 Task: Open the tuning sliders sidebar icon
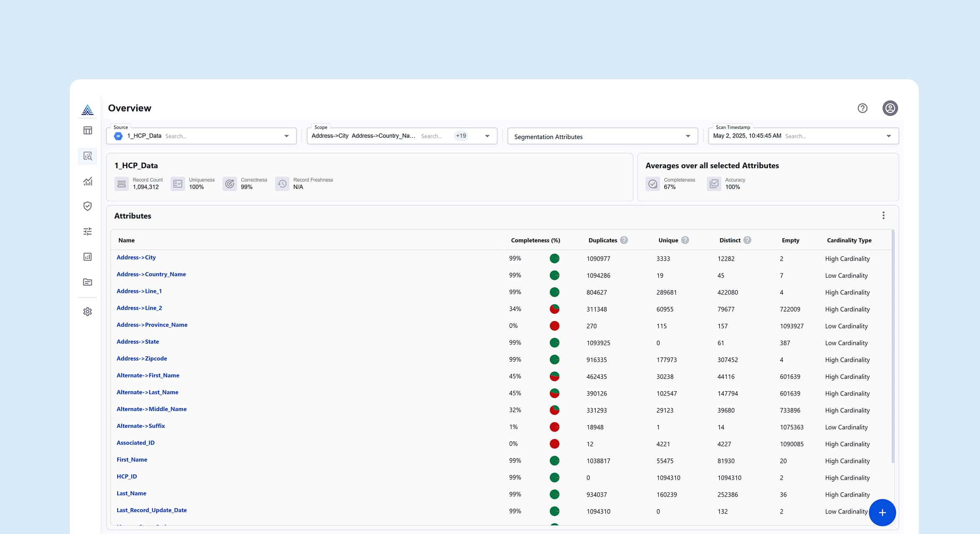(87, 231)
